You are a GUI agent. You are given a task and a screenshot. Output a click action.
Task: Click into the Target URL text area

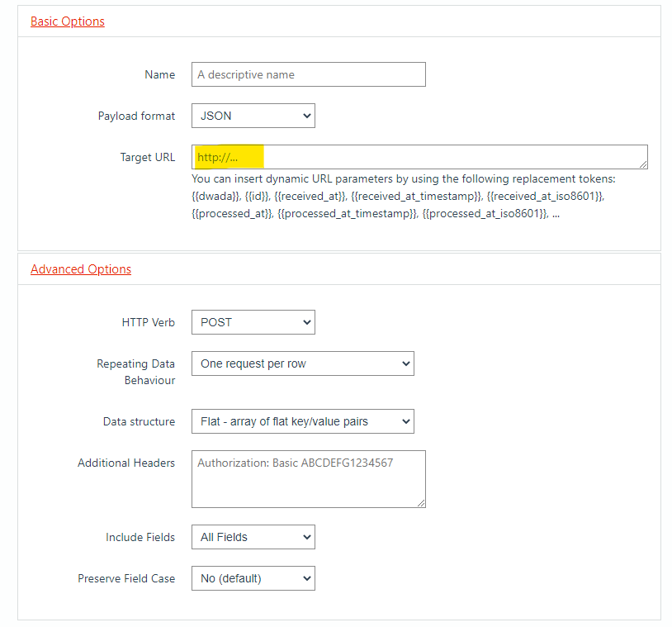point(419,157)
